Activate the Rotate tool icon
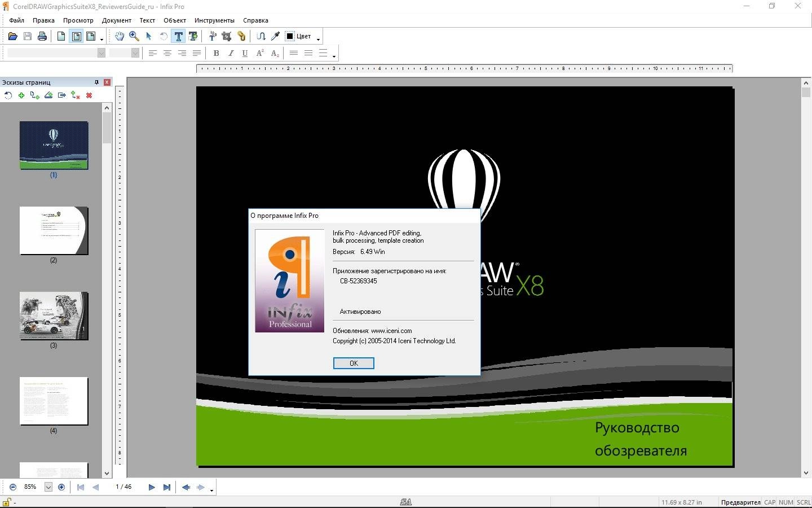Image resolution: width=812 pixels, height=508 pixels. point(164,36)
